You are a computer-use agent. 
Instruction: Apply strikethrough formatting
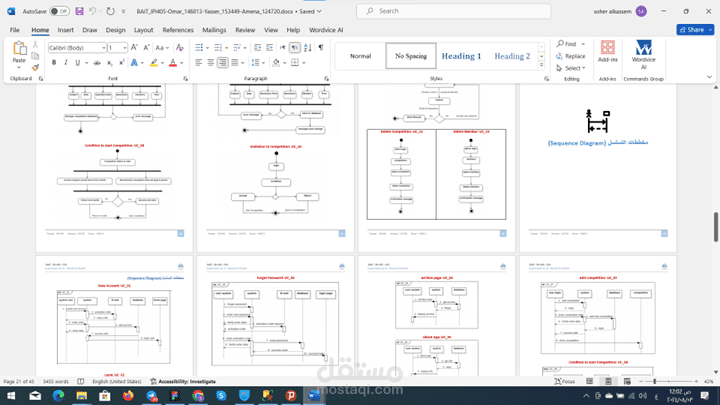pyautogui.click(x=96, y=62)
